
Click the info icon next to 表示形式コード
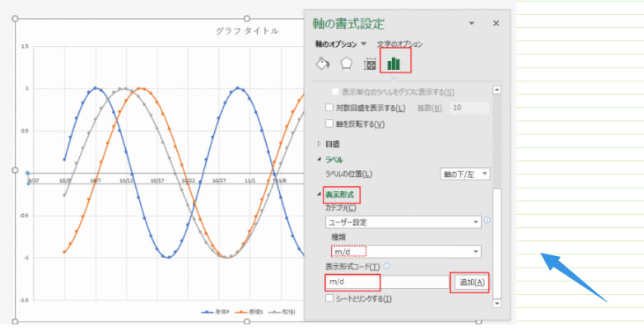pos(387,266)
